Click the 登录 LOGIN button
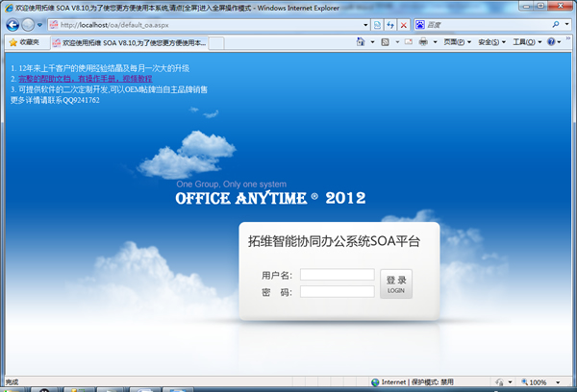The width and height of the screenshot is (577, 392). [396, 283]
